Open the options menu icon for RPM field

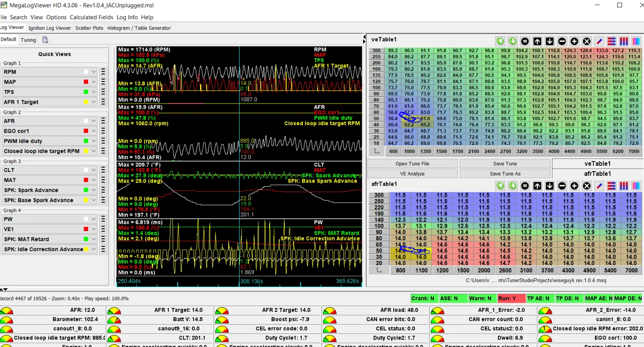pos(103,72)
